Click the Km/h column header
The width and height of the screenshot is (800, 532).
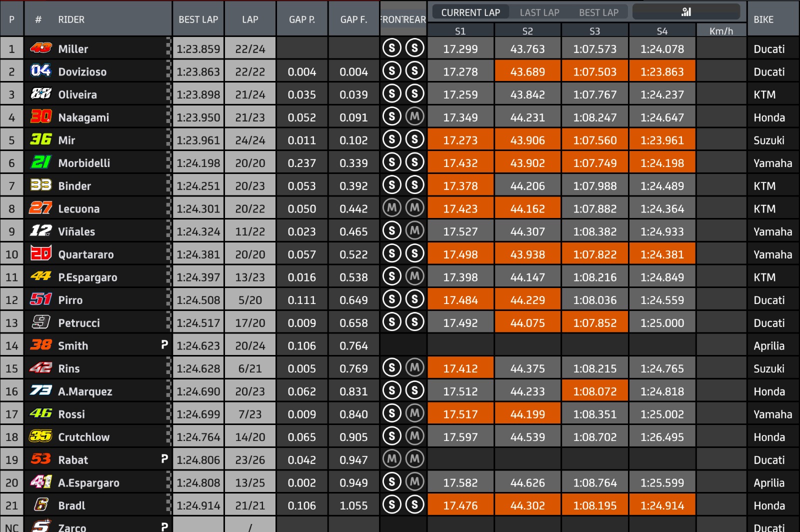pyautogui.click(x=721, y=31)
